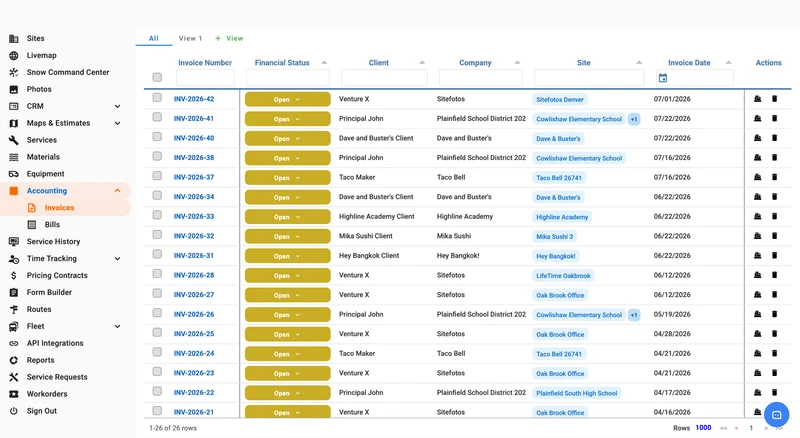Collapse the Accounting section chevron
Viewport: 800px width, 438px height.
(117, 190)
